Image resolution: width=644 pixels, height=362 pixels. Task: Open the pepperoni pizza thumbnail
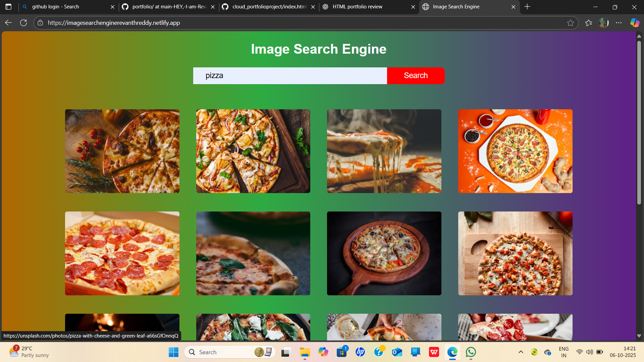coord(122,253)
